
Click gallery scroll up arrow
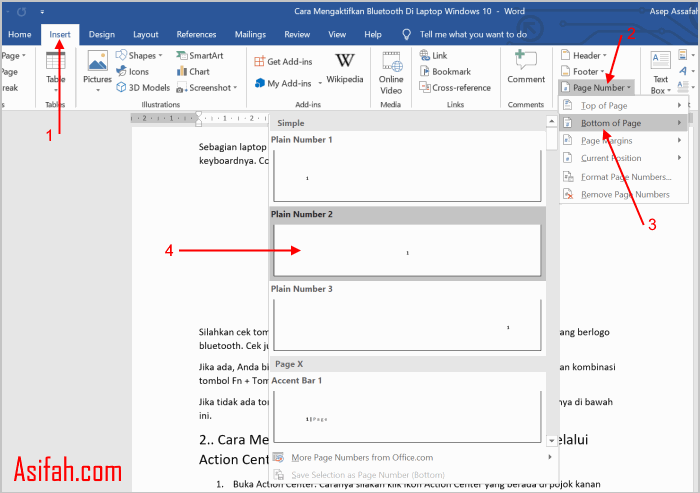click(552, 121)
